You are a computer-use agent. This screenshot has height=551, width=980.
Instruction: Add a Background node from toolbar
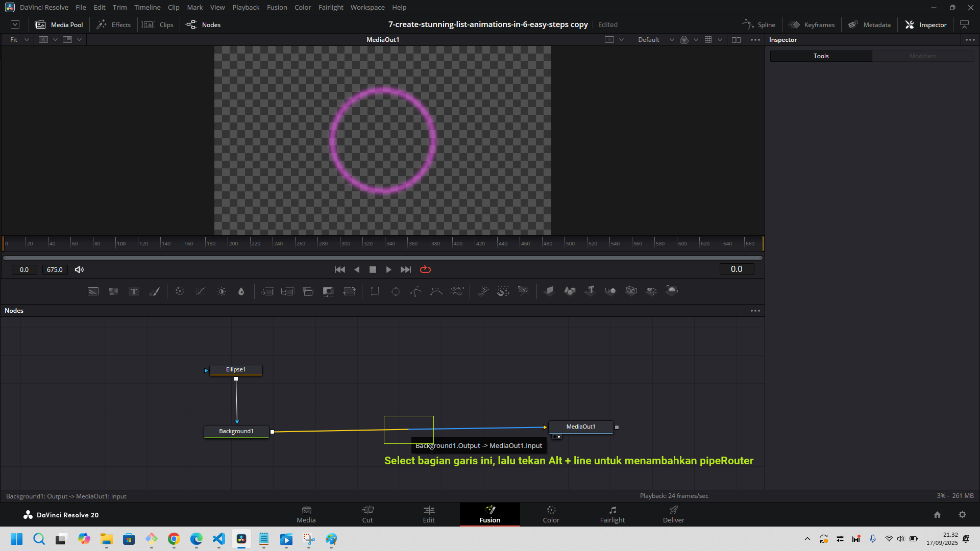93,291
